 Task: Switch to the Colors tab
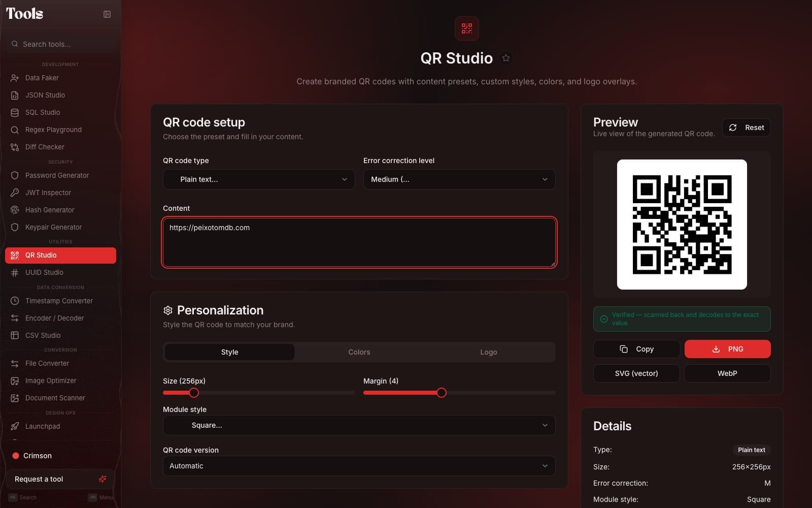click(359, 352)
